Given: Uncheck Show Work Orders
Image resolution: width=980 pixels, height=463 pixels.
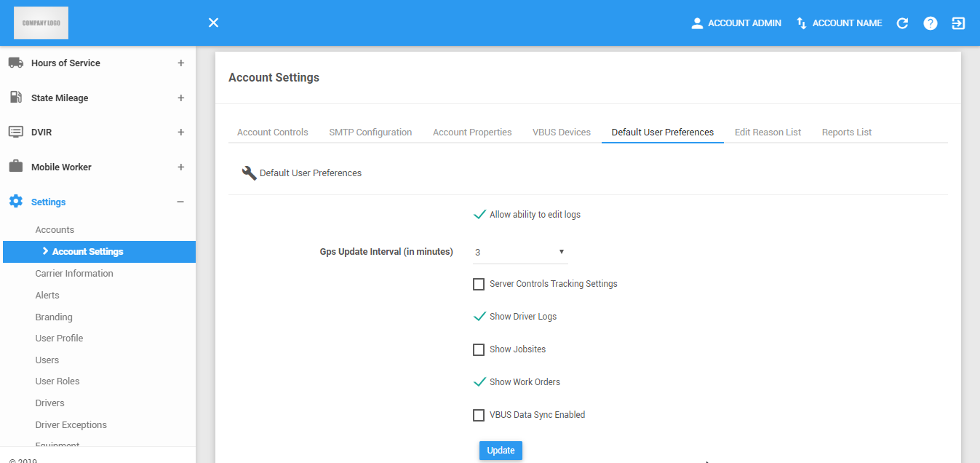Looking at the screenshot, I should coord(479,381).
